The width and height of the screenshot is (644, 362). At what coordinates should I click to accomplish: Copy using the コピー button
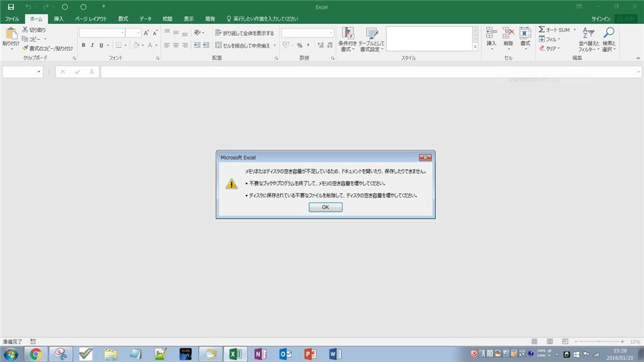pyautogui.click(x=31, y=39)
